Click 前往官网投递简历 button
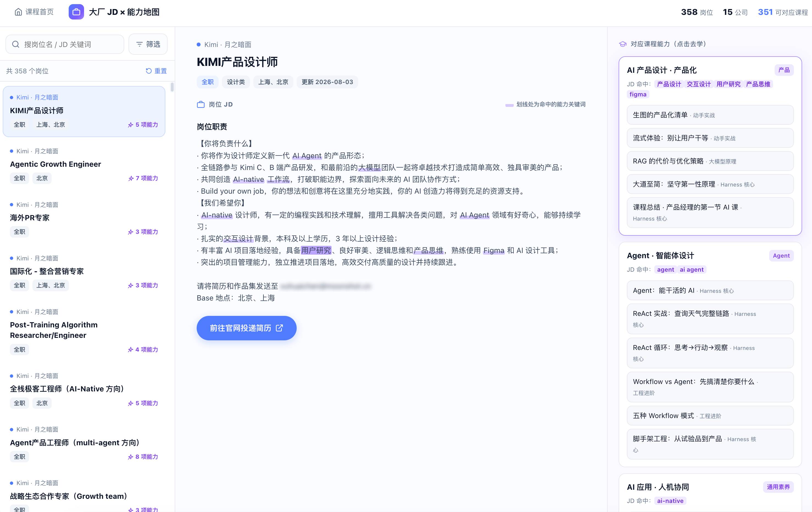Screen dimensions: 812x512 coord(246,328)
